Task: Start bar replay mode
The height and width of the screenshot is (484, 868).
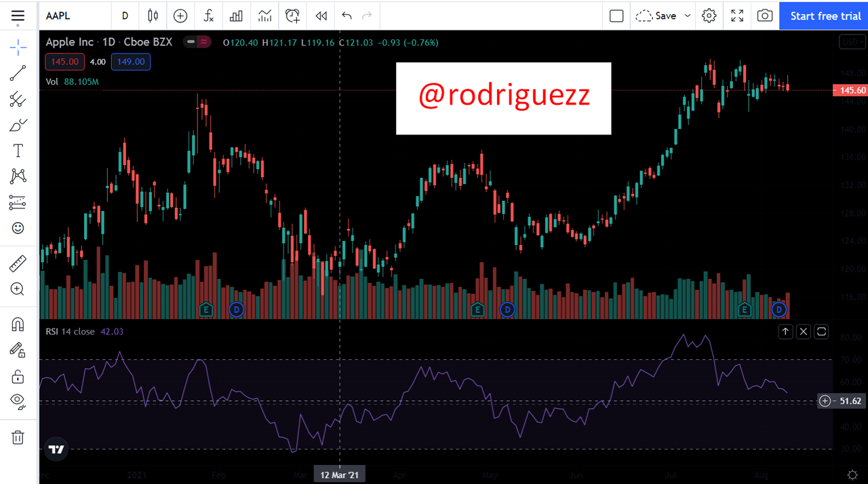Action: tap(321, 16)
